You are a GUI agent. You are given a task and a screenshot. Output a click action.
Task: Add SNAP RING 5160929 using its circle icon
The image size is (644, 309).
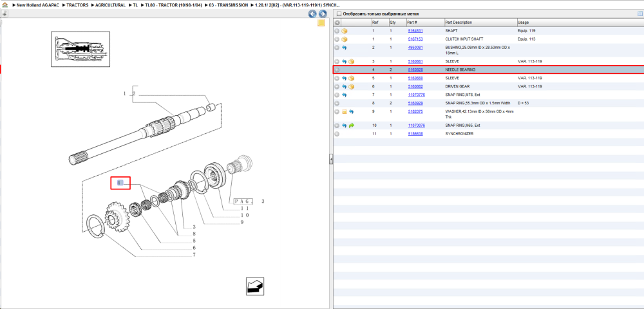tap(337, 103)
